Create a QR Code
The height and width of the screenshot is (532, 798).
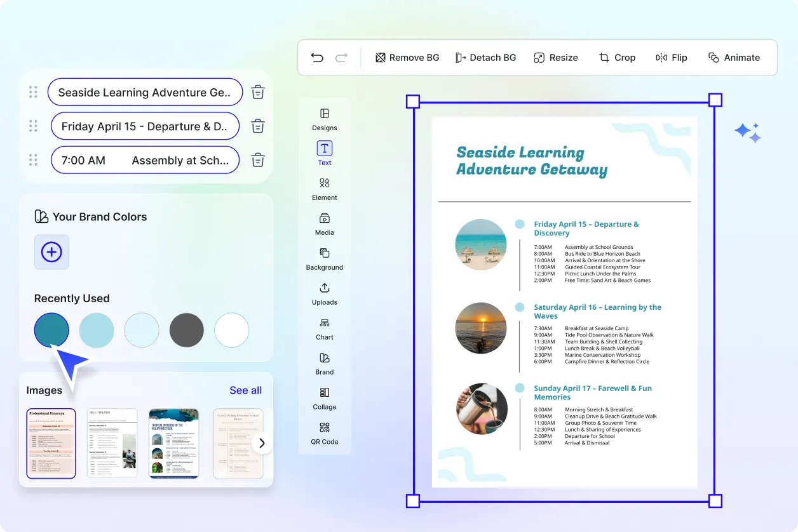click(324, 434)
